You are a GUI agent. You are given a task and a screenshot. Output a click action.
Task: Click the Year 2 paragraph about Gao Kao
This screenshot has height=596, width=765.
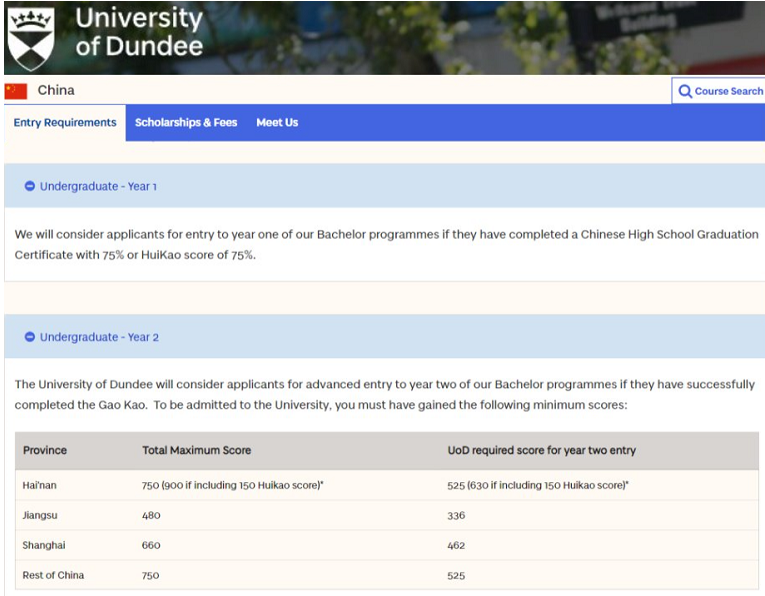[x=384, y=395]
